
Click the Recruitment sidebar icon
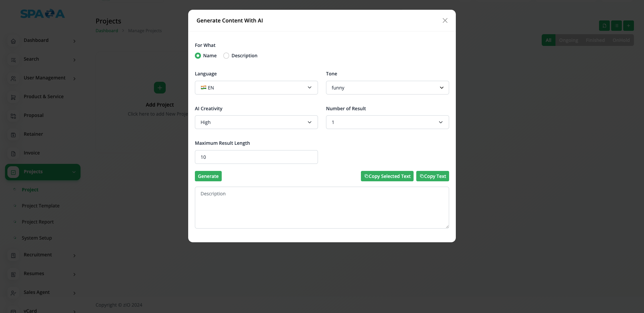(13, 255)
